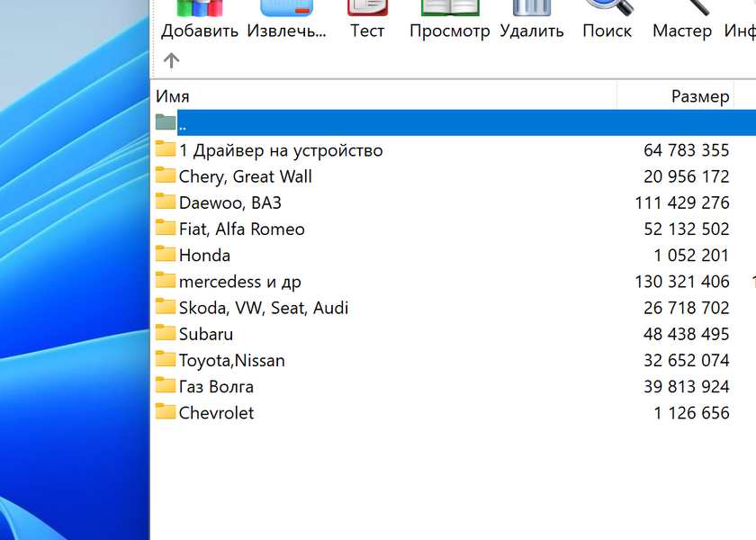Select the 'mercedess и др' folder
Image resolution: width=756 pixels, height=540 pixels.
click(240, 282)
